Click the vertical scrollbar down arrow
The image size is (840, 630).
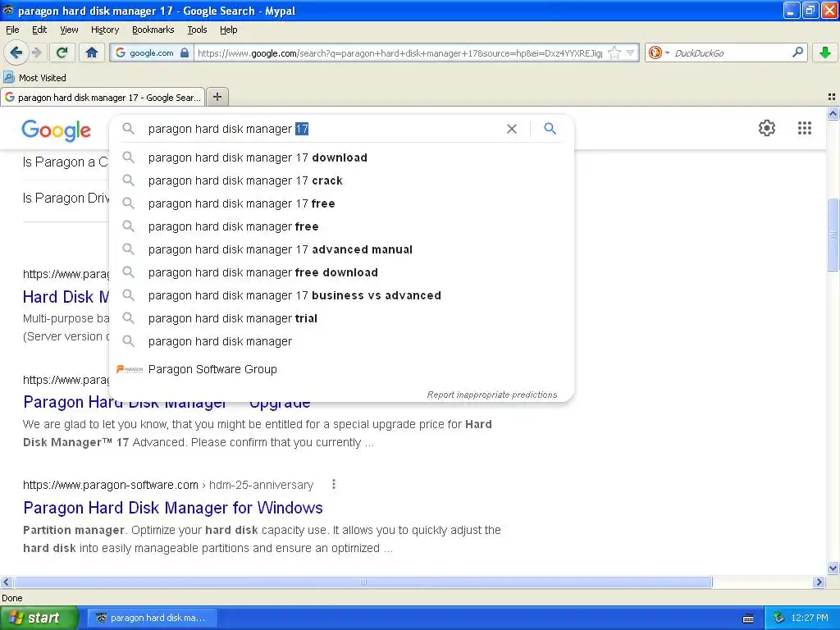click(x=833, y=568)
